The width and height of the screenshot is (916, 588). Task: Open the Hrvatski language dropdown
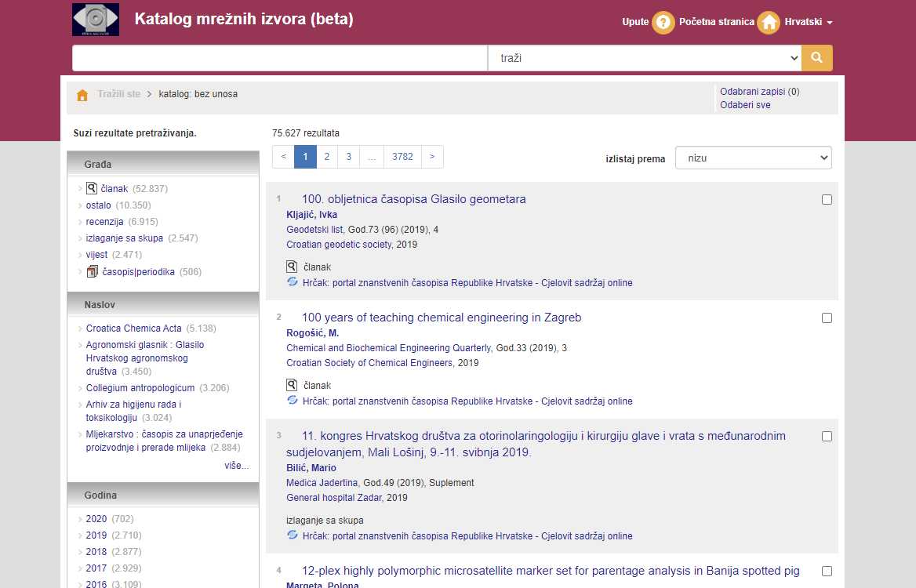coord(808,22)
